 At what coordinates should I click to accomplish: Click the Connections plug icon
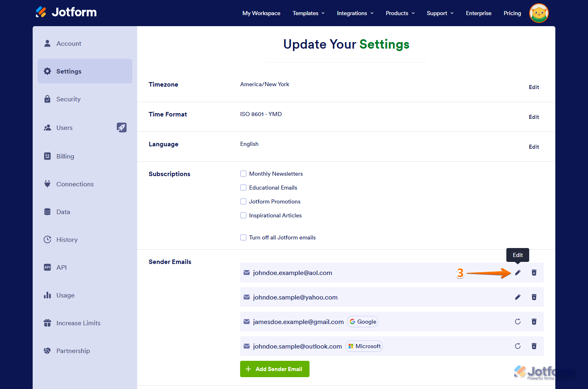47,184
